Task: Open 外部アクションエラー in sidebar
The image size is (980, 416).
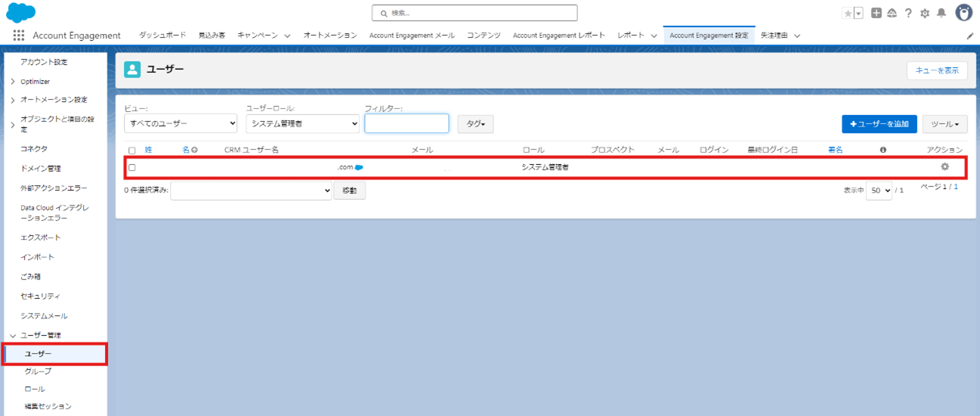Action: [x=54, y=188]
